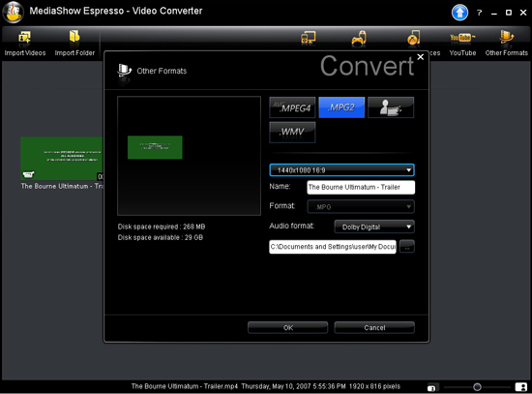Select the mobile devices conversion icon
Image resolution: width=532 pixels, height=394 pixels.
(308, 39)
